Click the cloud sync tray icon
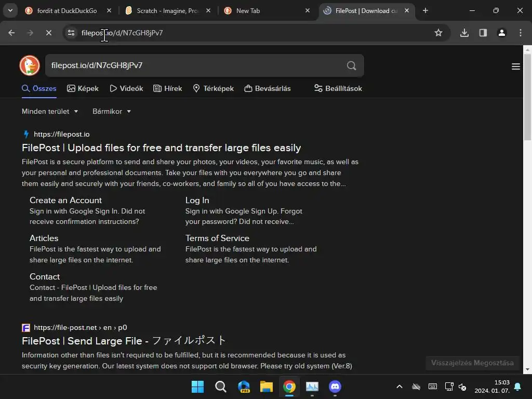Screen dimensions: 532x399 click(416, 387)
